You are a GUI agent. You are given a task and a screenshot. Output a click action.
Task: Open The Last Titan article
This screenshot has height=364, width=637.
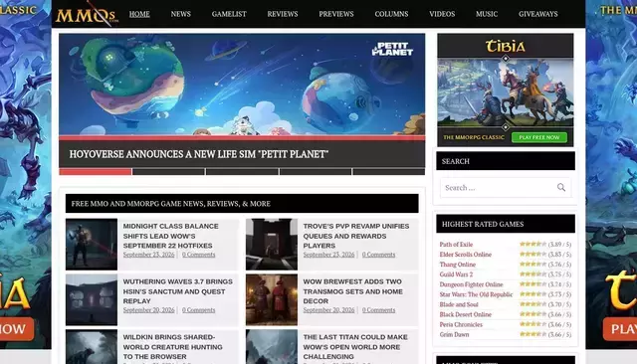click(x=355, y=347)
